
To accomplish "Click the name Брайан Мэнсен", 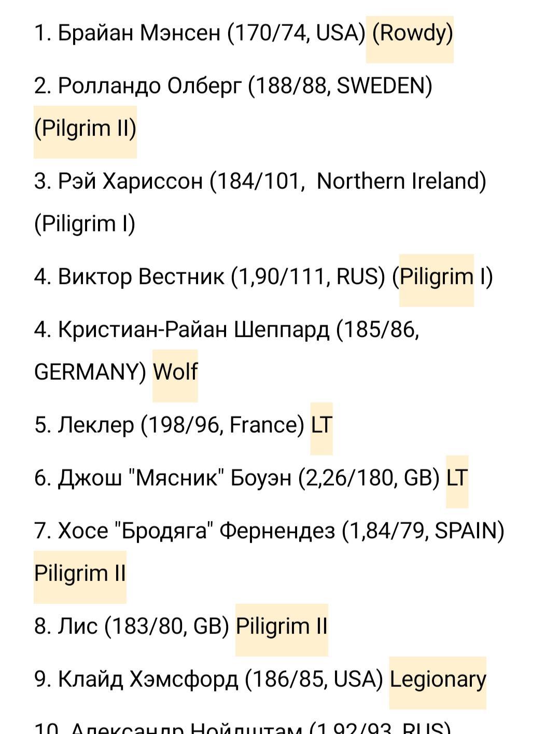I will coord(139,34).
